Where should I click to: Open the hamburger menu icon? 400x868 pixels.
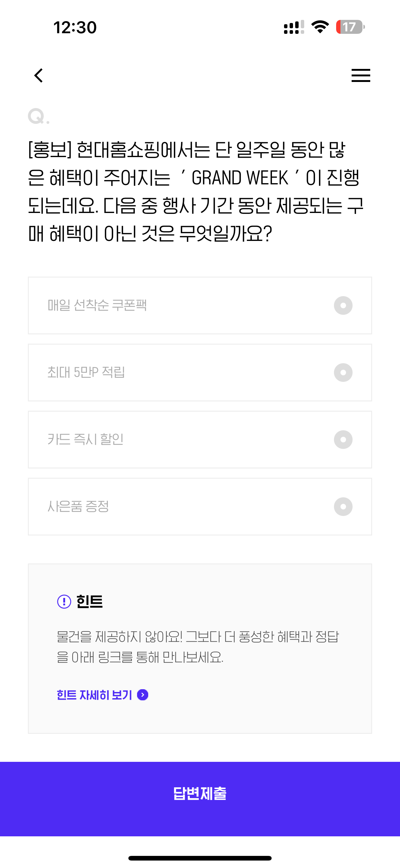[361, 75]
